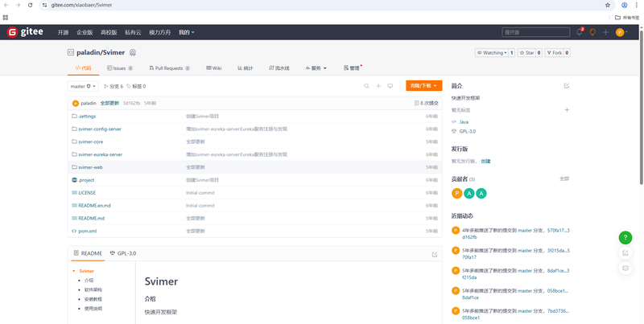Click 企业版 in the top navigation

[85, 32]
